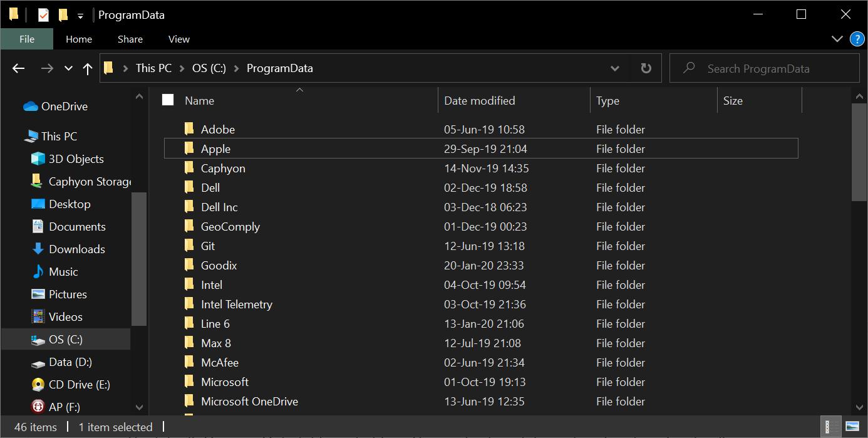The image size is (868, 438).
Task: Refresh the ProgramData folder view
Action: pos(646,68)
